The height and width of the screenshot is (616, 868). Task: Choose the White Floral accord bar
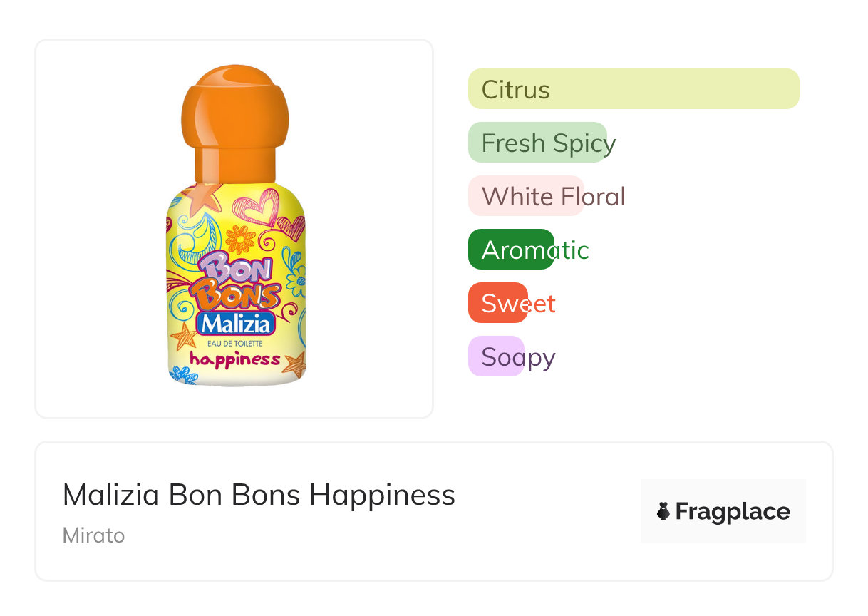tap(526, 196)
